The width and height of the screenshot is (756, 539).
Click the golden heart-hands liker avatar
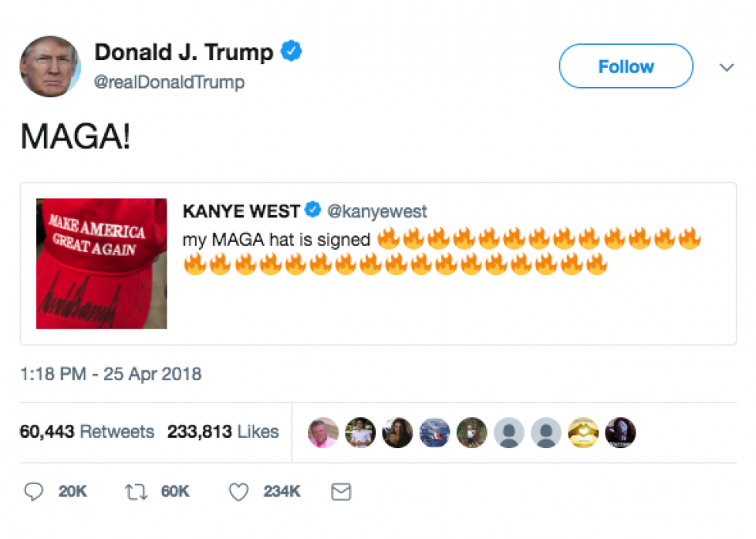click(583, 433)
